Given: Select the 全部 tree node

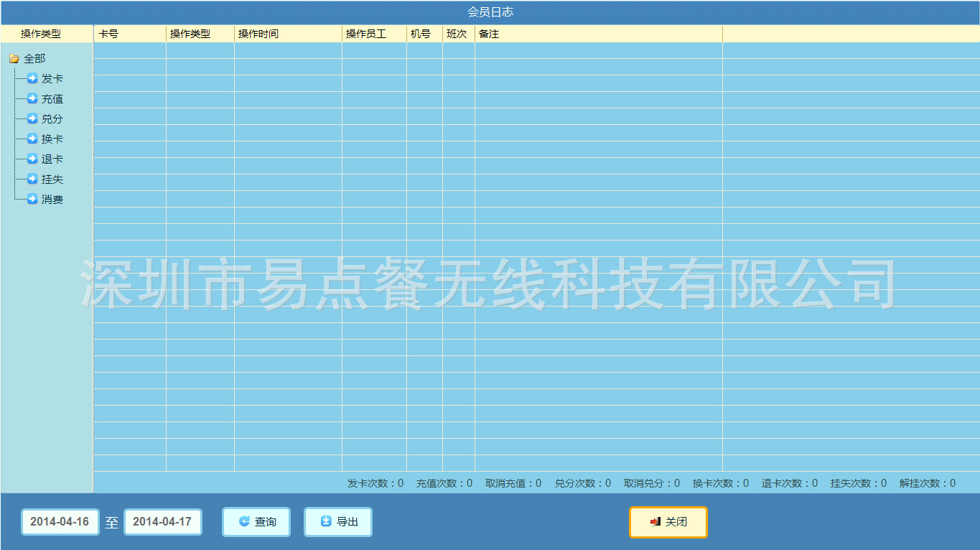Looking at the screenshot, I should pos(34,59).
